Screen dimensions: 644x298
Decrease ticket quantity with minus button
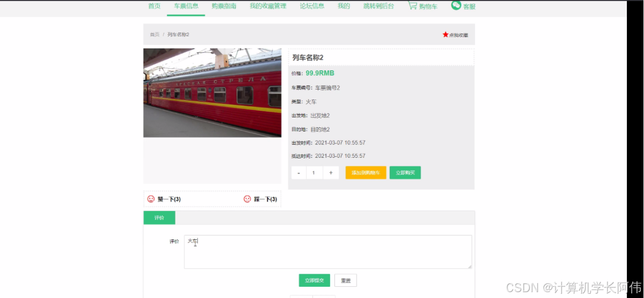click(x=299, y=173)
